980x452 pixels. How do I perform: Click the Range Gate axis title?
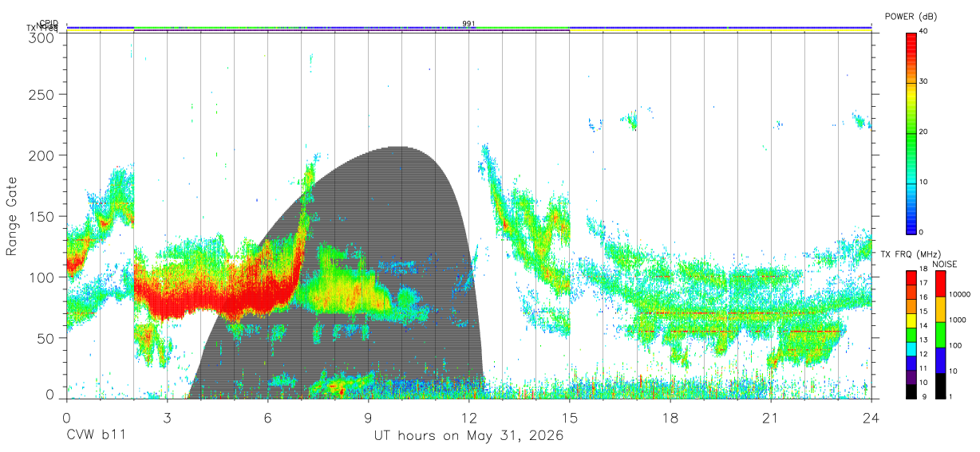(12, 216)
